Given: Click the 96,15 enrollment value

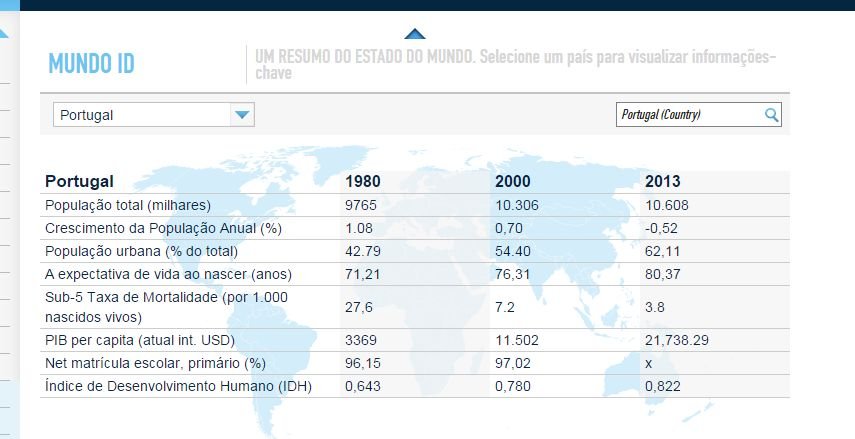Looking at the screenshot, I should point(363,363).
